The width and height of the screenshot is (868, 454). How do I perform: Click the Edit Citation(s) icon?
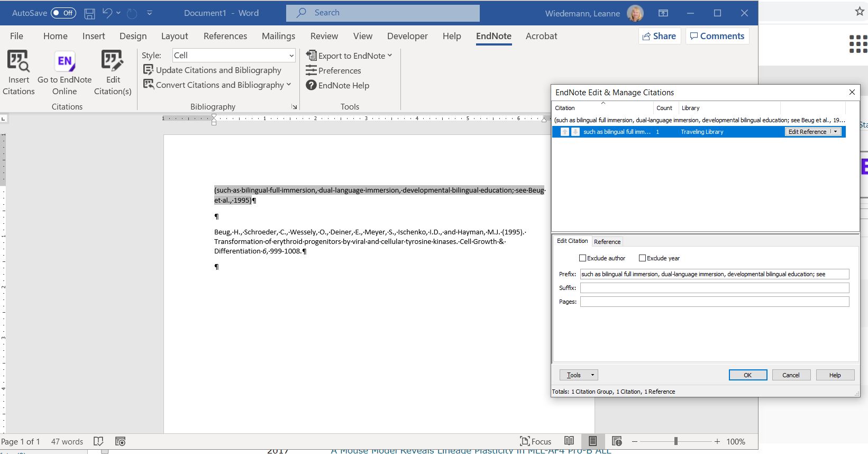[x=113, y=74]
